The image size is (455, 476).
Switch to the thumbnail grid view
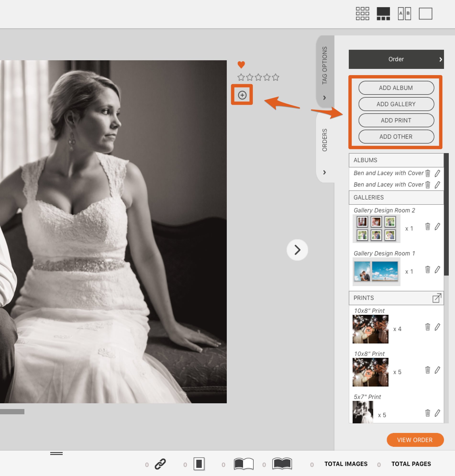pyautogui.click(x=362, y=14)
